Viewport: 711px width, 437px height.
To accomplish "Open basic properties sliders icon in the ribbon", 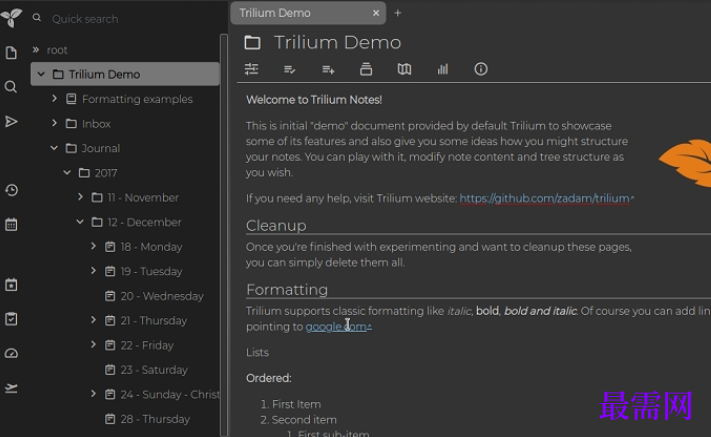I will tap(251, 69).
